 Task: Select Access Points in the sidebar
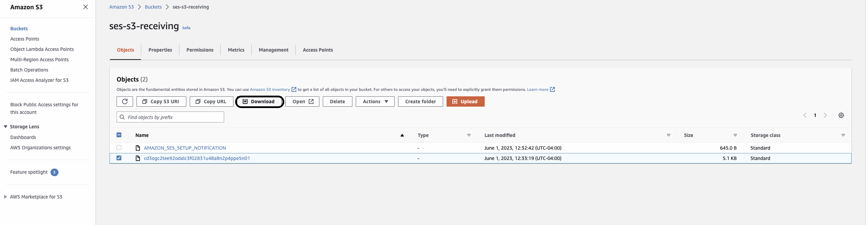click(x=25, y=39)
